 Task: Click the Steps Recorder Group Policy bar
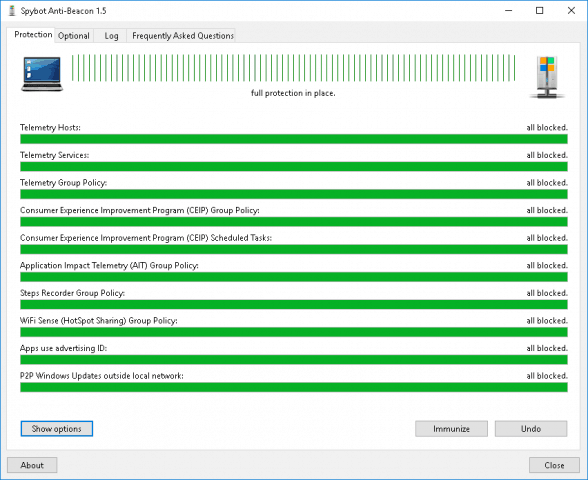click(x=294, y=304)
